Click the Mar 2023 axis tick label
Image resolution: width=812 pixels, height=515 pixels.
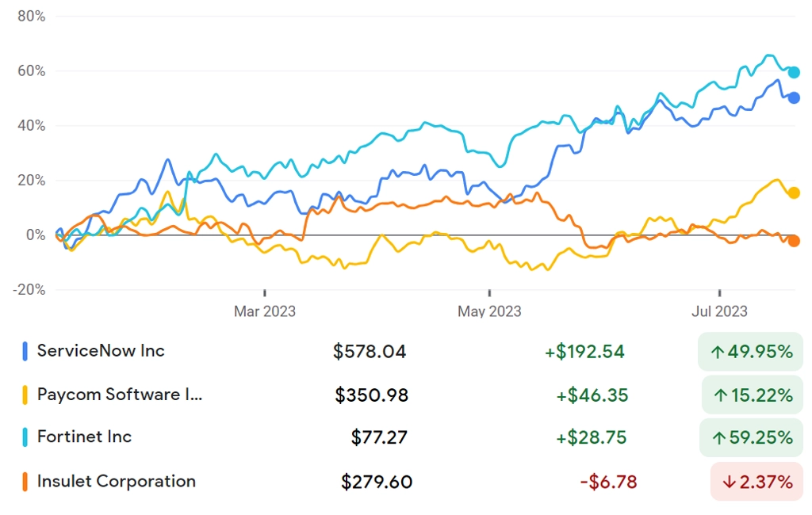[265, 311]
